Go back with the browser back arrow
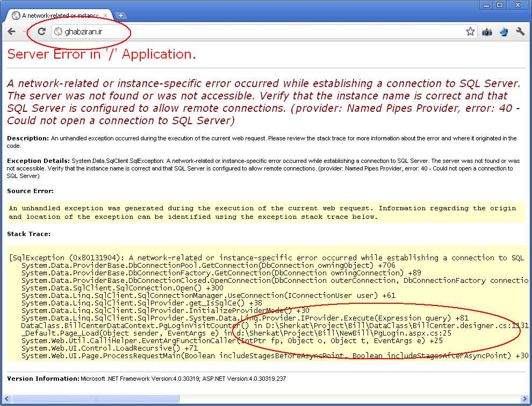532x406 pixels. pos(11,32)
